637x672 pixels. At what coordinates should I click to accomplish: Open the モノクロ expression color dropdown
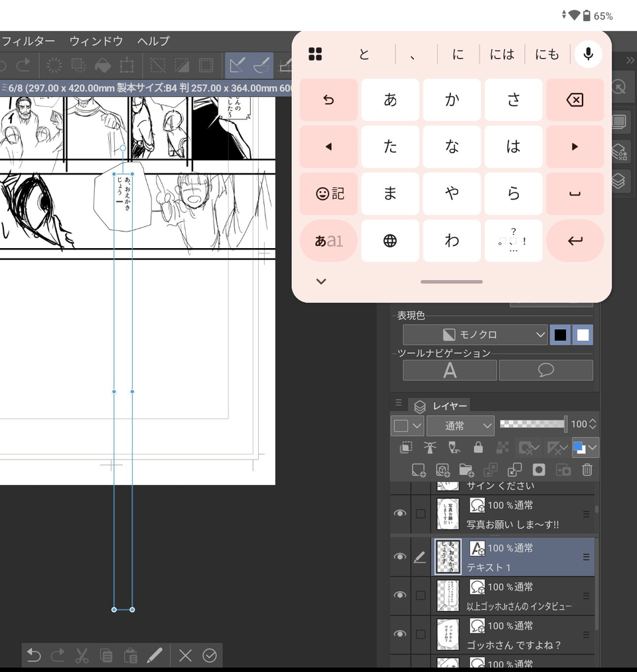coord(475,335)
